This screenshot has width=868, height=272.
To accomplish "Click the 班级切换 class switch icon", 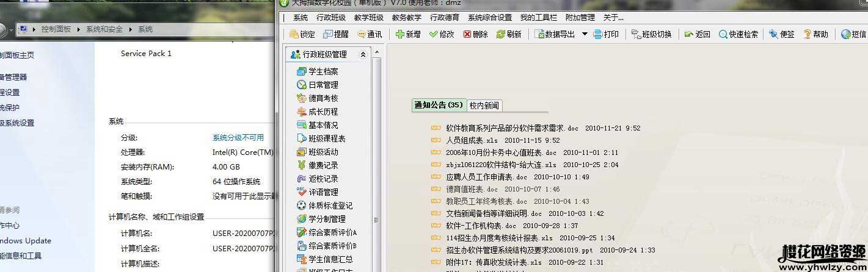I will click(651, 34).
